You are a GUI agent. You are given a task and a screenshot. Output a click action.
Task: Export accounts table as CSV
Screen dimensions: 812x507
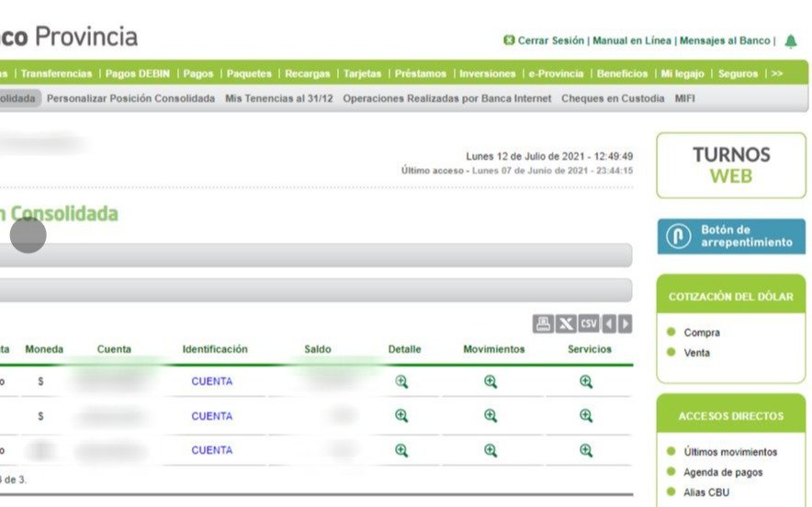(x=588, y=324)
